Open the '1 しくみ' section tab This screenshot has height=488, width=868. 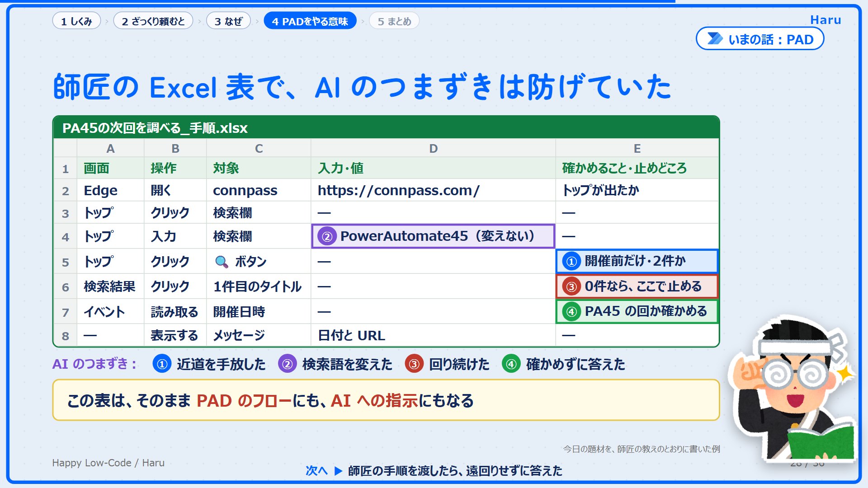(76, 21)
